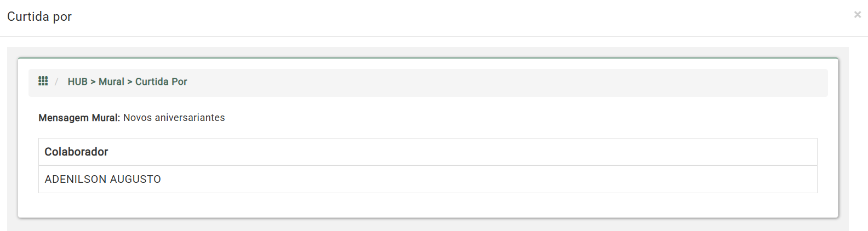Click empty space in the Colaborador header row
The height and width of the screenshot is (231, 868).
pyautogui.click(x=460, y=152)
